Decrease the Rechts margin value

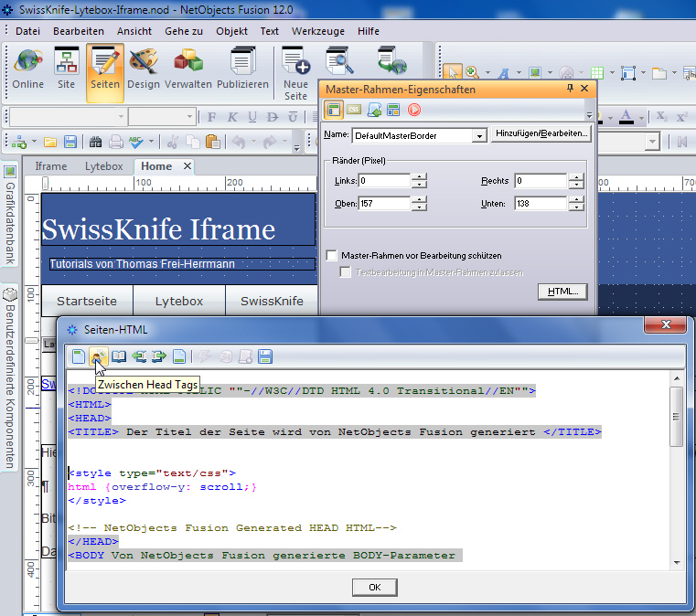click(575, 186)
